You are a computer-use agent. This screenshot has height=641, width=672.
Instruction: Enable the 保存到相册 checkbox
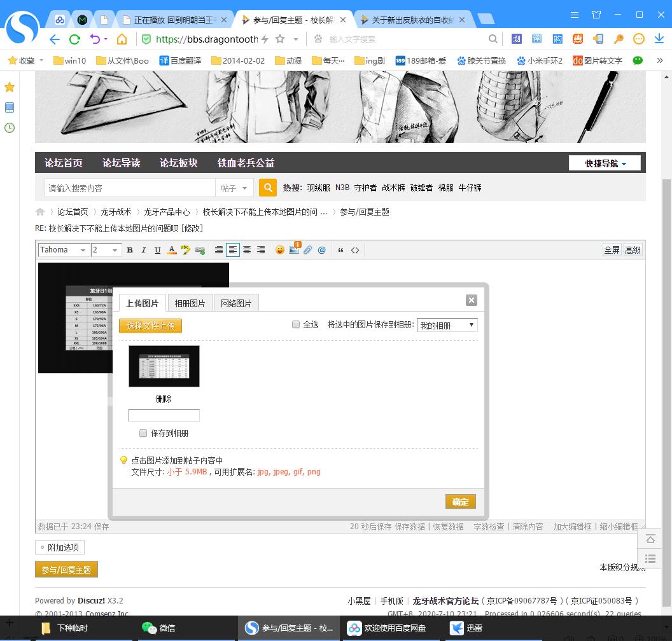tap(143, 433)
